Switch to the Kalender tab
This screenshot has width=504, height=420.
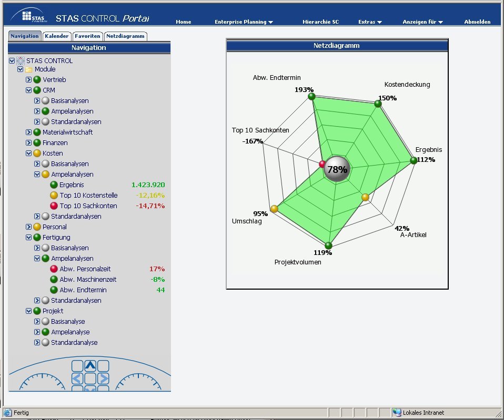pyautogui.click(x=57, y=36)
